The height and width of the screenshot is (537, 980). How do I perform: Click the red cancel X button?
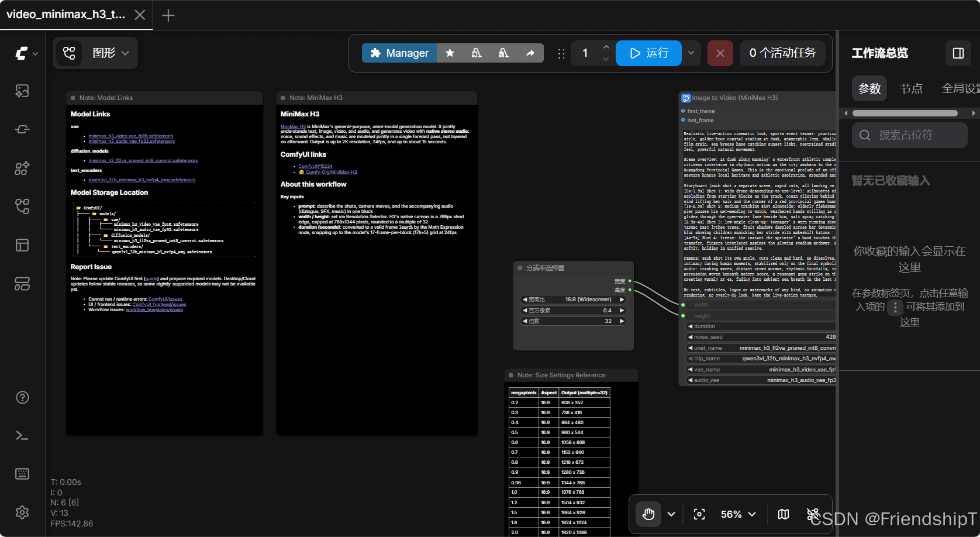tap(720, 53)
